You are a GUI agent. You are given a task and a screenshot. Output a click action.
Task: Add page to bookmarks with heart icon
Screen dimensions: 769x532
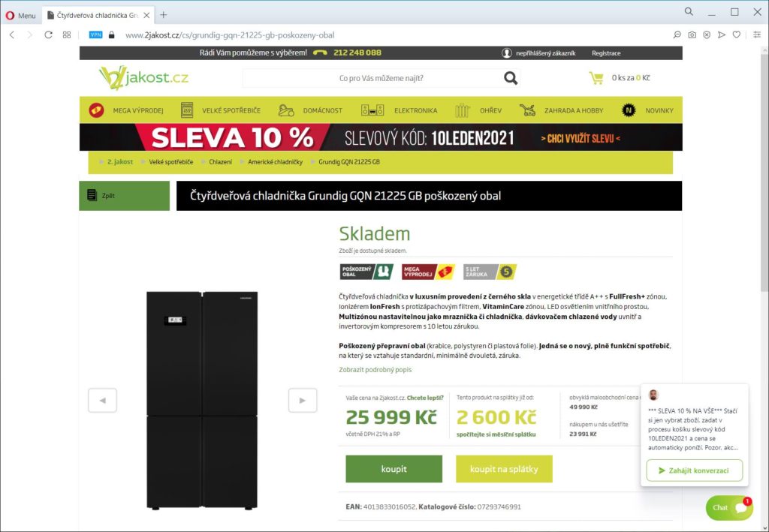[x=736, y=35]
